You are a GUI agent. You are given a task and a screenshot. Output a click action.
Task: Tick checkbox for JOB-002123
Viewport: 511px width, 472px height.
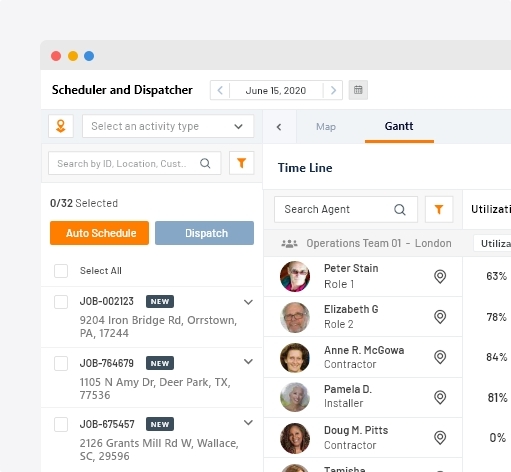coord(61,302)
